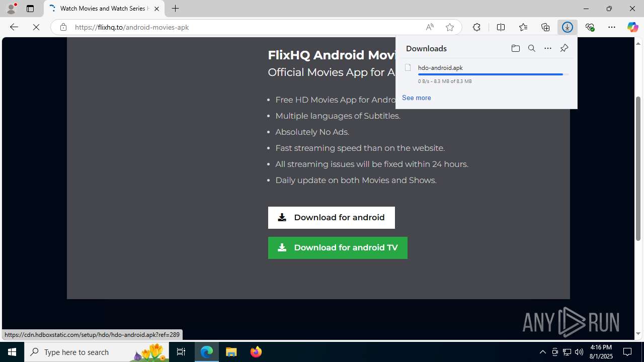This screenshot has width=644, height=362.
Task: Restore down the Edge browser window
Action: tap(609, 9)
